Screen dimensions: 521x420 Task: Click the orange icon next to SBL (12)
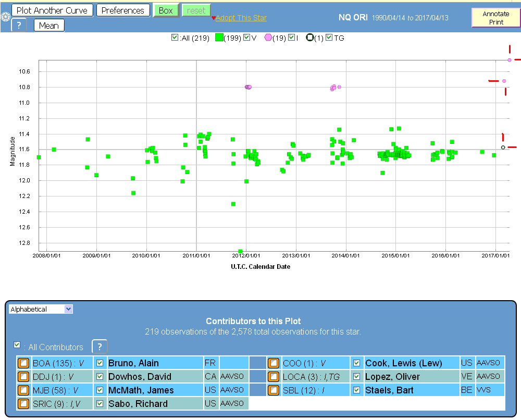click(x=274, y=390)
